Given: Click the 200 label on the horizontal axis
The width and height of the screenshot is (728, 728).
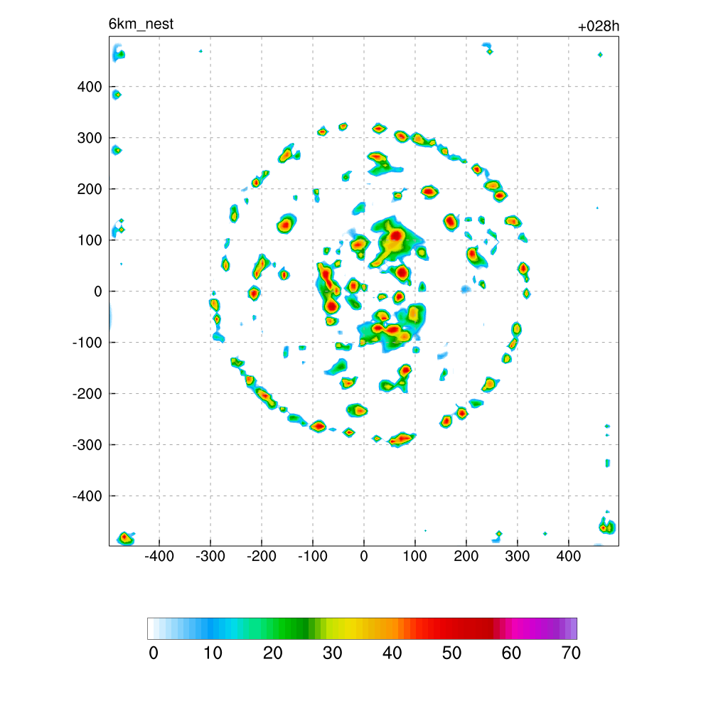Looking at the screenshot, I should [x=466, y=556].
